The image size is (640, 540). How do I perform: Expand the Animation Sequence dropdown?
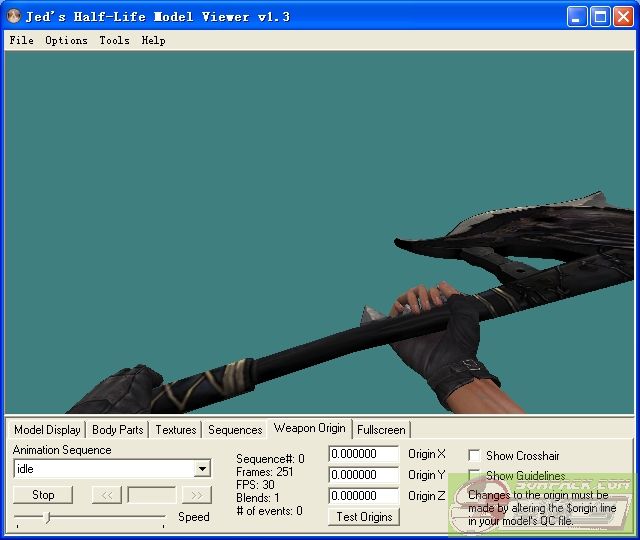pyautogui.click(x=202, y=469)
